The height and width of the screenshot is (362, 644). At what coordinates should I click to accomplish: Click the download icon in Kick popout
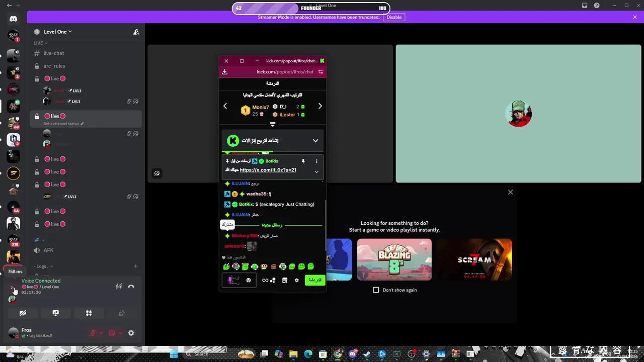pyautogui.click(x=225, y=72)
